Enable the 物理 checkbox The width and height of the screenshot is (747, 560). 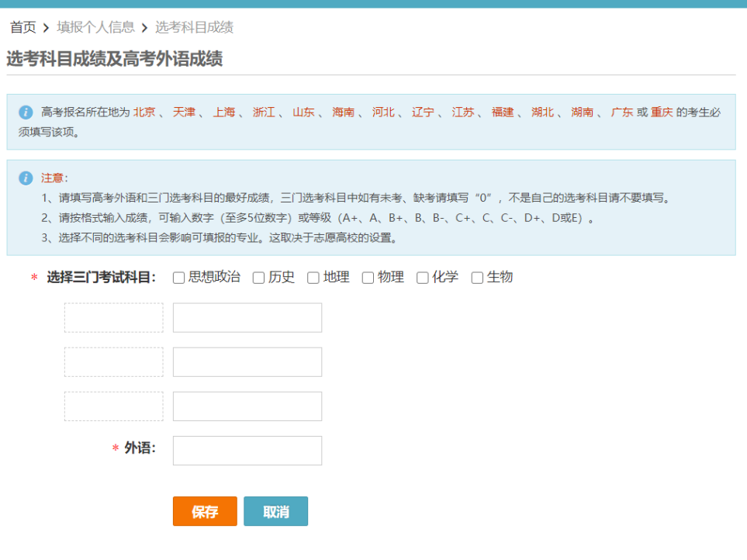368,278
